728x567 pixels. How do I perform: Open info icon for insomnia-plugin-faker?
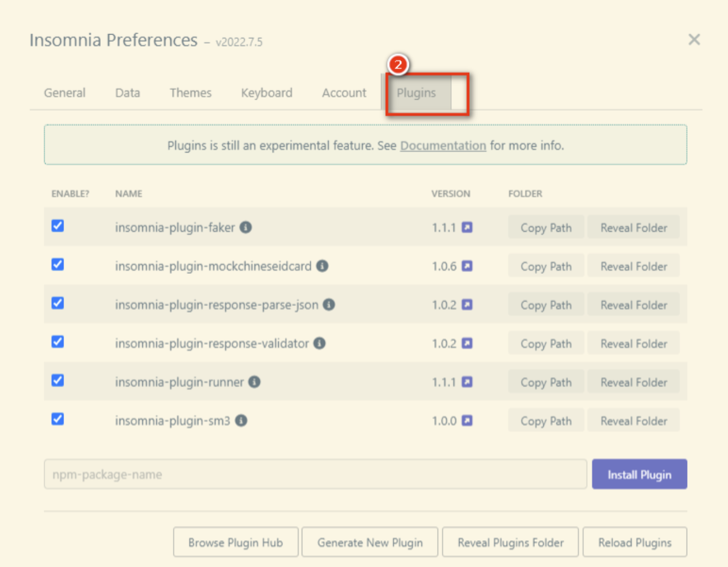pyautogui.click(x=246, y=227)
